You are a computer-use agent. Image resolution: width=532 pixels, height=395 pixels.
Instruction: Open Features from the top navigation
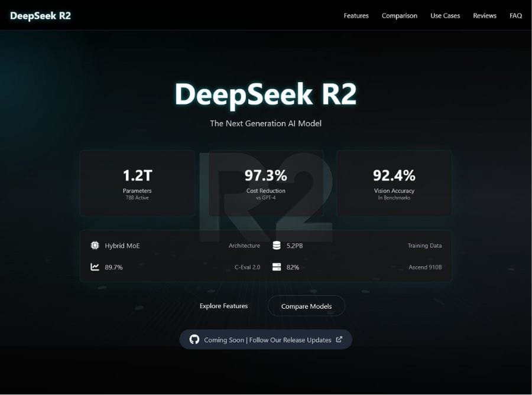(x=356, y=16)
